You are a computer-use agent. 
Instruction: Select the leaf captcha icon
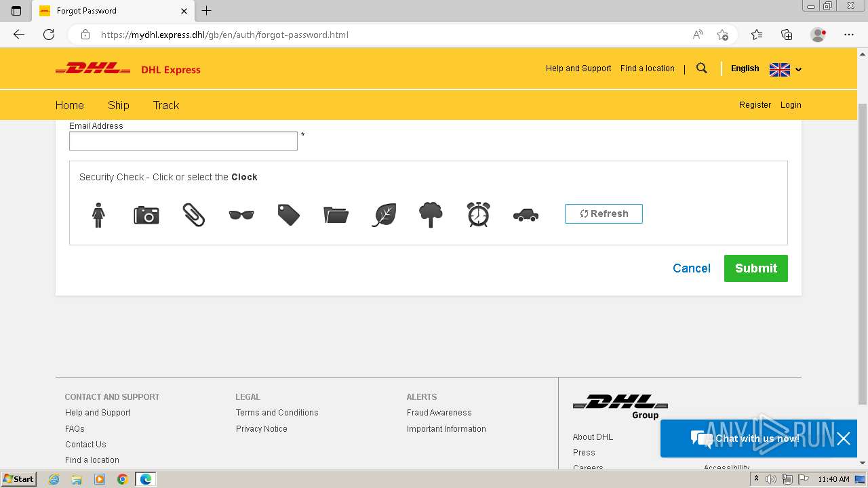(x=384, y=215)
